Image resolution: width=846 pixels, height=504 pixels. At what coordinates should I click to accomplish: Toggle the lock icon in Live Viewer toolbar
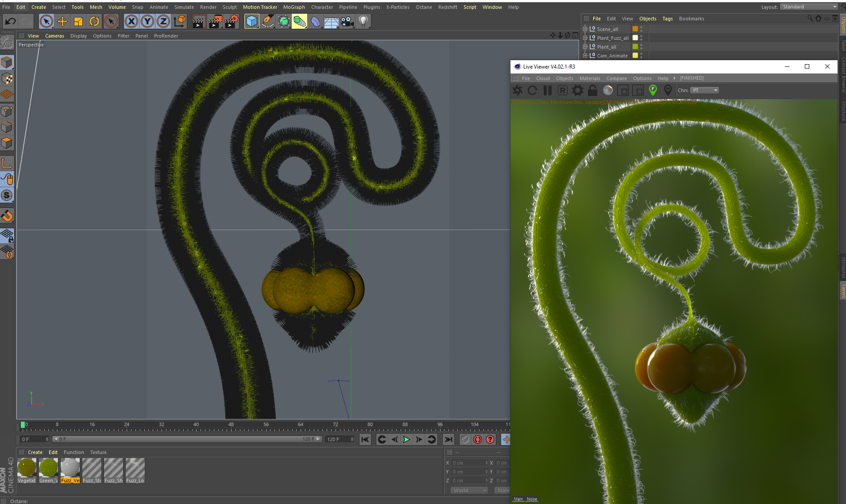tap(593, 90)
